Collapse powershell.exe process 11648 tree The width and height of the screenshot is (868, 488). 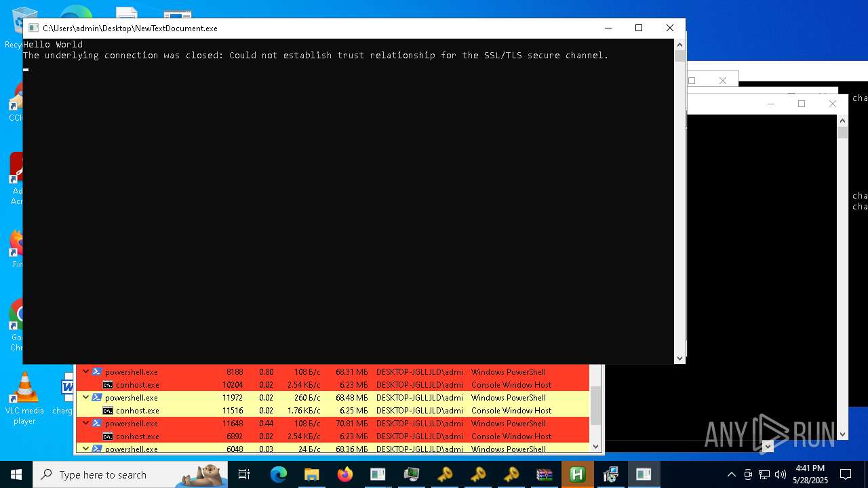point(85,424)
